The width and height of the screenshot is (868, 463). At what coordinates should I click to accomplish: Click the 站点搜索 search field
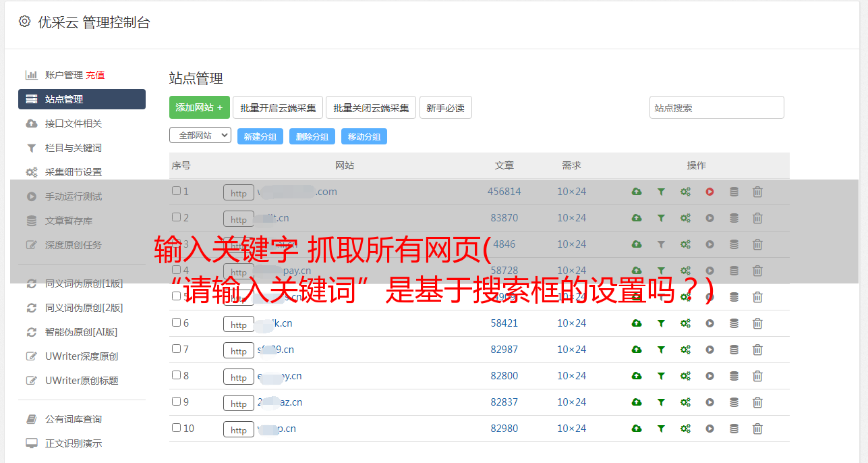(x=716, y=108)
